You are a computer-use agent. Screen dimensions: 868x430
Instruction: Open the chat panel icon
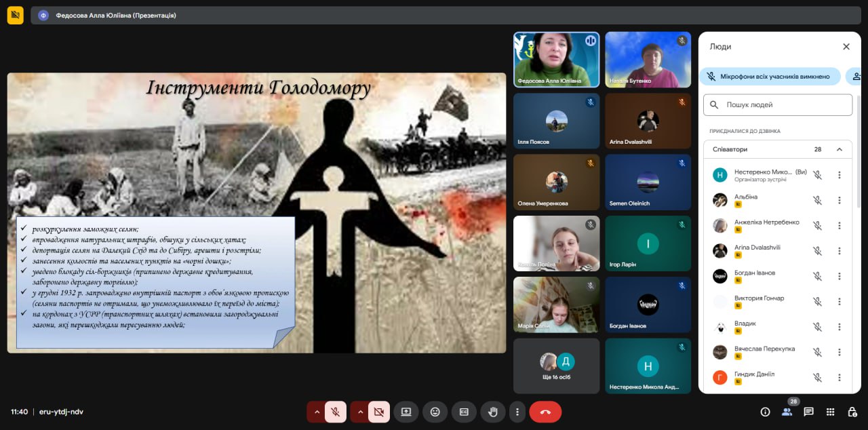[808, 412]
